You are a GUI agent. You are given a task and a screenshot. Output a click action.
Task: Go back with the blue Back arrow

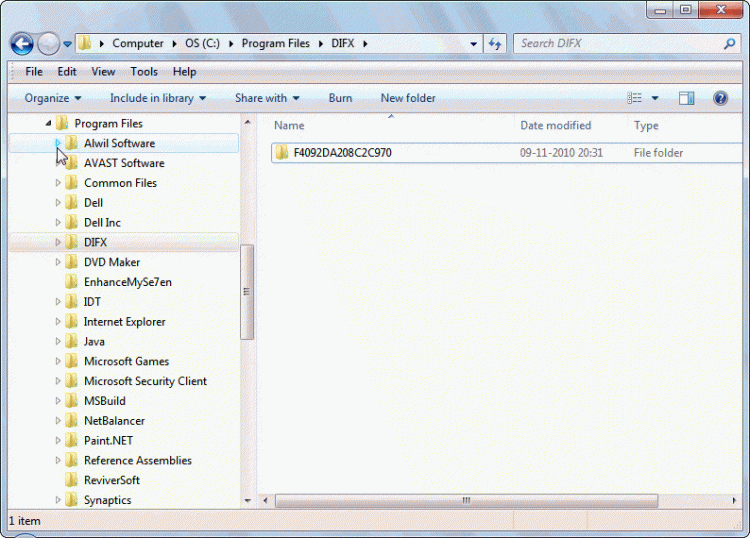click(x=22, y=44)
